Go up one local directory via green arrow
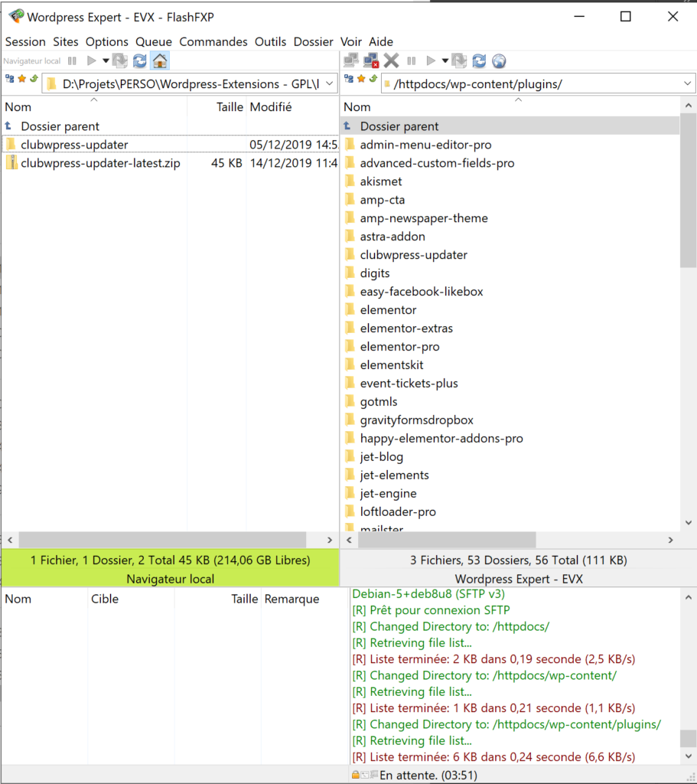The image size is (697, 784). click(34, 79)
